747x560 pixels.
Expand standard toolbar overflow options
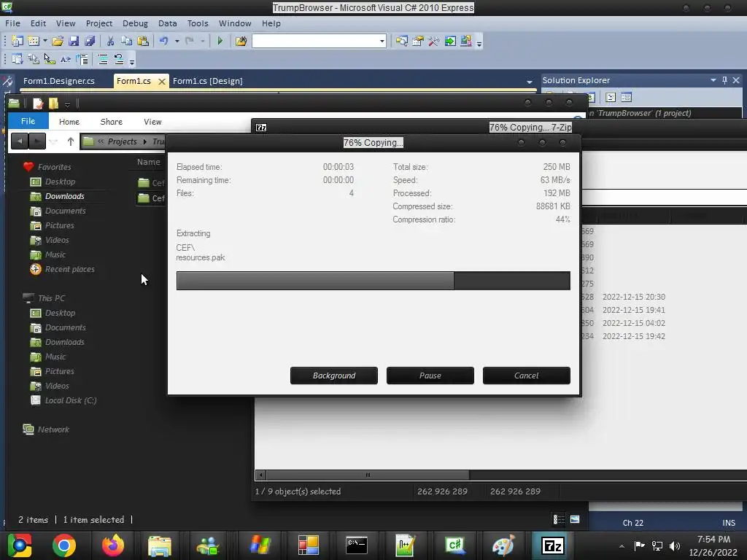pyautogui.click(x=479, y=42)
